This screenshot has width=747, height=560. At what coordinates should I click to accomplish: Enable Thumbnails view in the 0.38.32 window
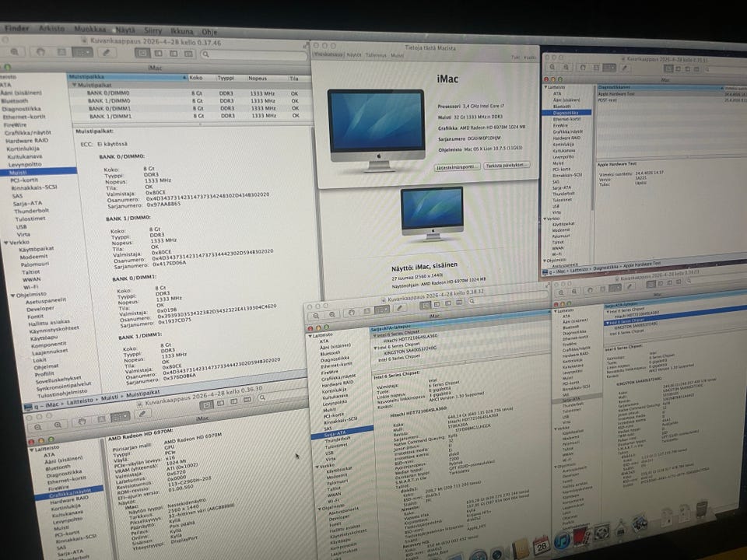point(437,304)
